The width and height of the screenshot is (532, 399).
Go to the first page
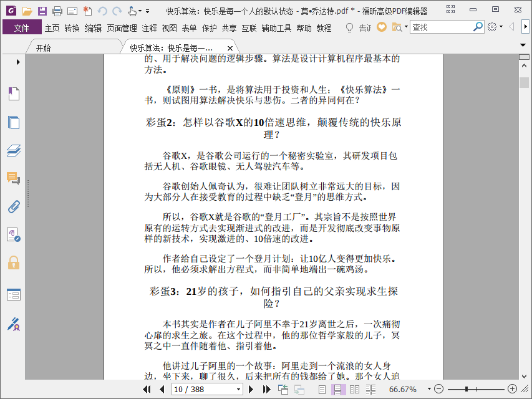pos(147,389)
